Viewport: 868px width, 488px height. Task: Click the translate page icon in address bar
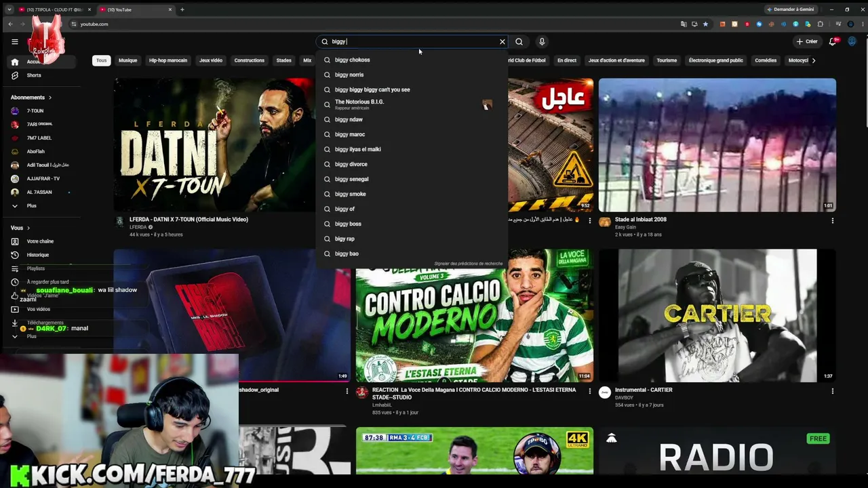(684, 24)
